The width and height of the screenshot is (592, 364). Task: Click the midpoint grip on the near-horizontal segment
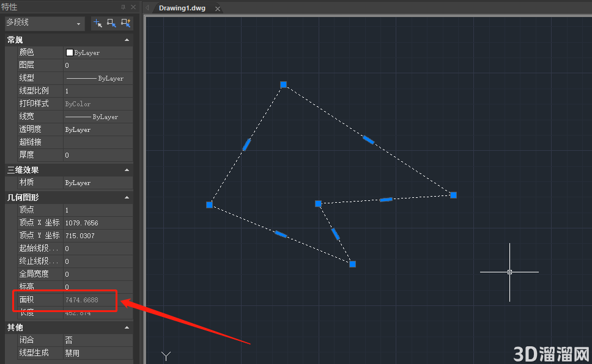click(386, 200)
